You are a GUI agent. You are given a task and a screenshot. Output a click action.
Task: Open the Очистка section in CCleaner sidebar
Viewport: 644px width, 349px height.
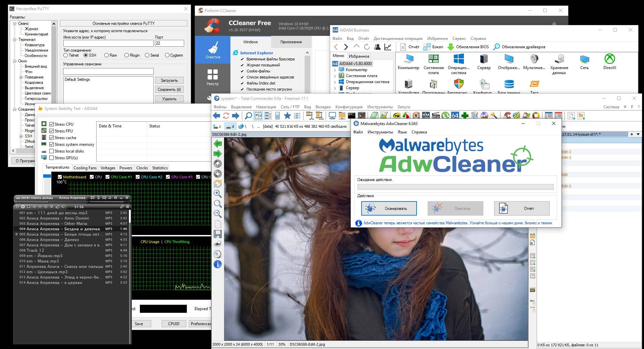213,50
